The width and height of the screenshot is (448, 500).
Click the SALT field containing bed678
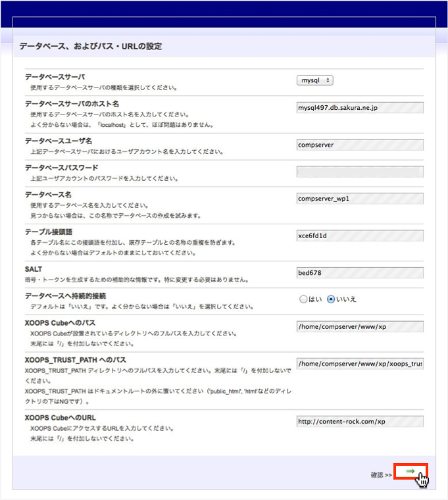pos(360,273)
